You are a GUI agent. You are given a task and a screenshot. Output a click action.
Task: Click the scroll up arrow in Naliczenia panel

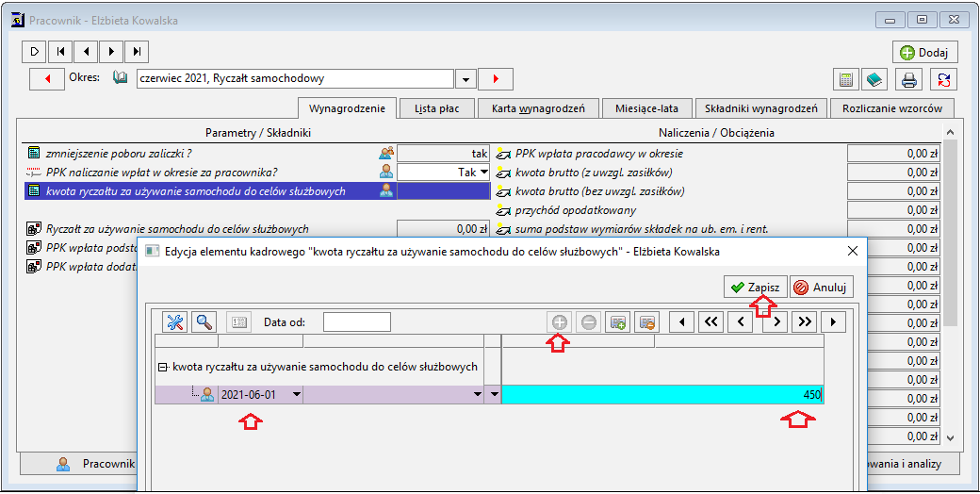tap(950, 131)
